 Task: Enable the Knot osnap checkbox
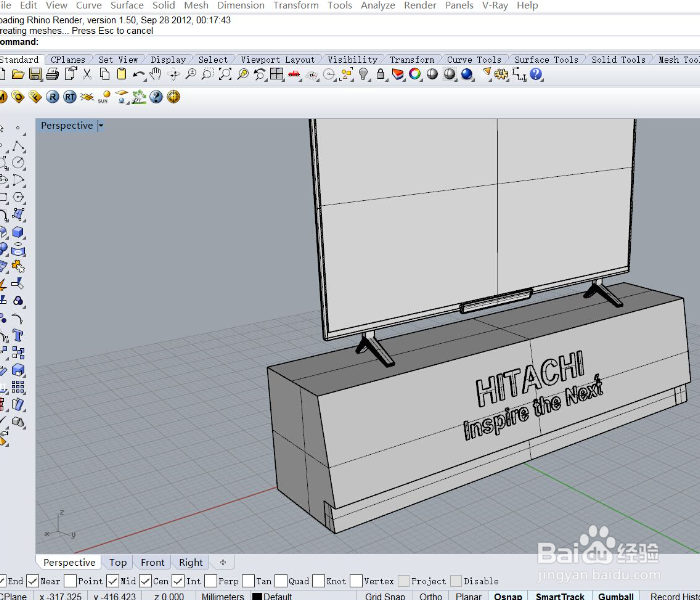tap(318, 581)
